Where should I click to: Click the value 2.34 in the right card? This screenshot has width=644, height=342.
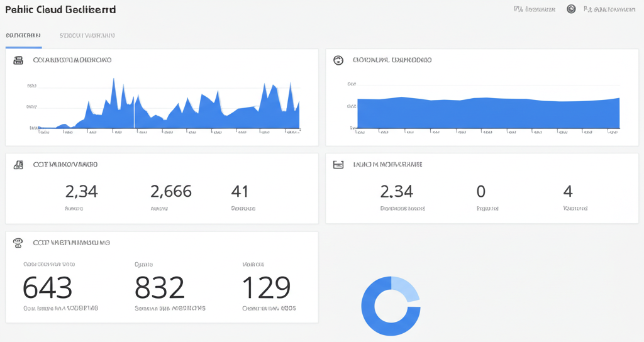[396, 191]
